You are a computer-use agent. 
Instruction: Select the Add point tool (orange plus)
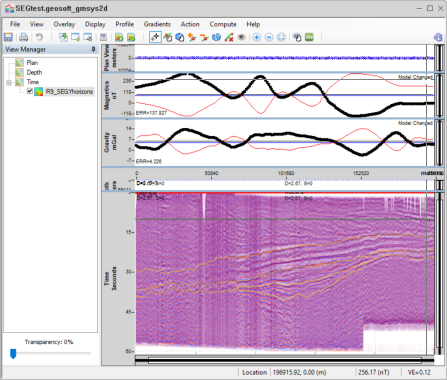click(192, 37)
